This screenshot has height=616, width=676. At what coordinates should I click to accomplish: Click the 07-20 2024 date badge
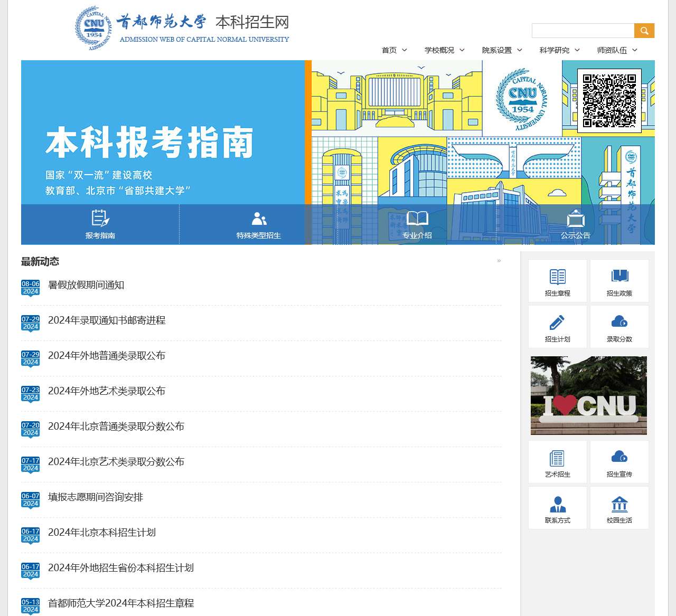[x=31, y=430]
